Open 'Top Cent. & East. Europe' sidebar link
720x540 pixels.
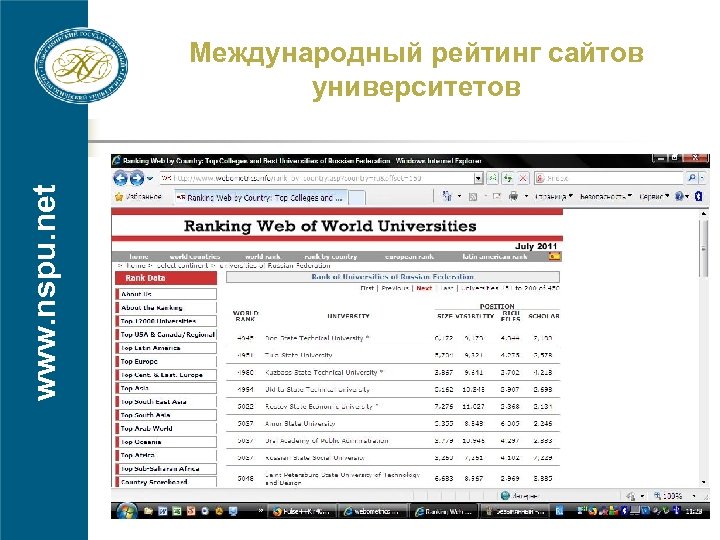coord(166,375)
